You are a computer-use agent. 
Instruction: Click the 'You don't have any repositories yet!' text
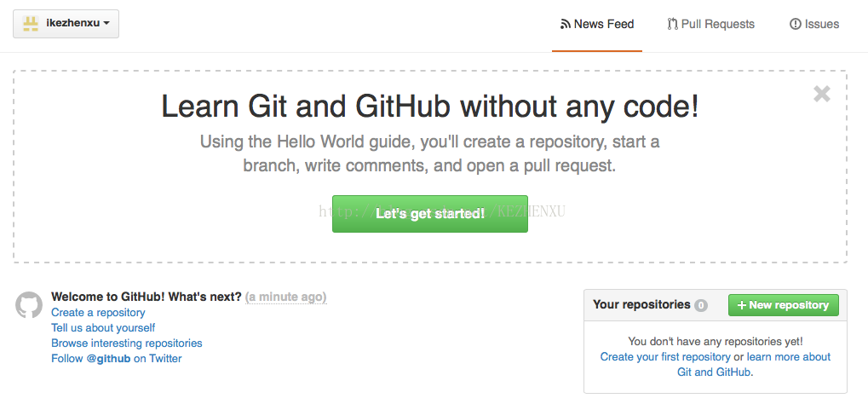(x=716, y=342)
